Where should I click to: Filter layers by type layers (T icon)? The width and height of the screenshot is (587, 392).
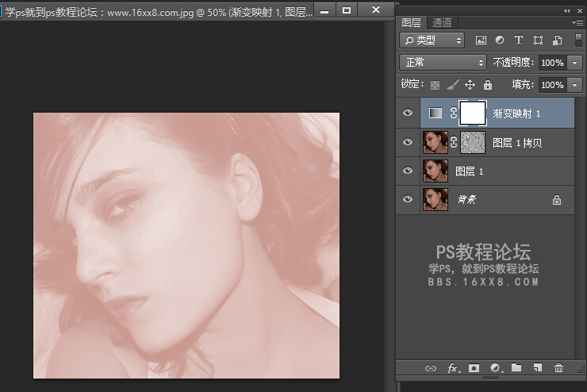(519, 40)
